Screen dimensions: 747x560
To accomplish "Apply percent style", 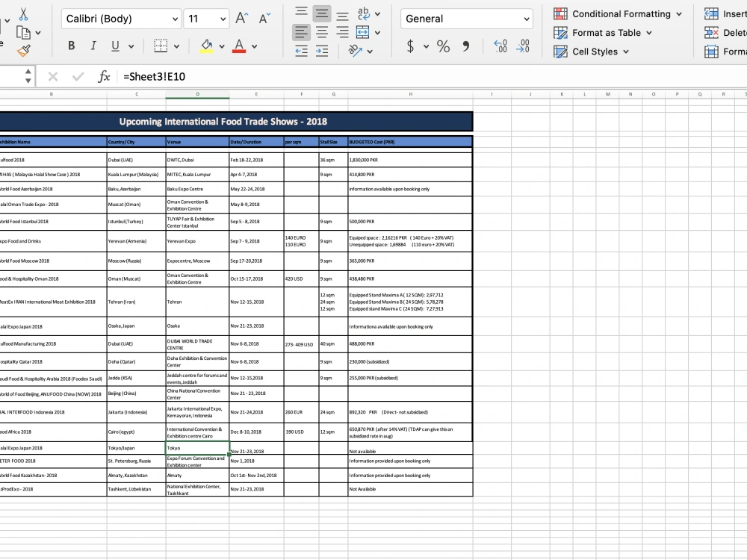I will point(443,46).
